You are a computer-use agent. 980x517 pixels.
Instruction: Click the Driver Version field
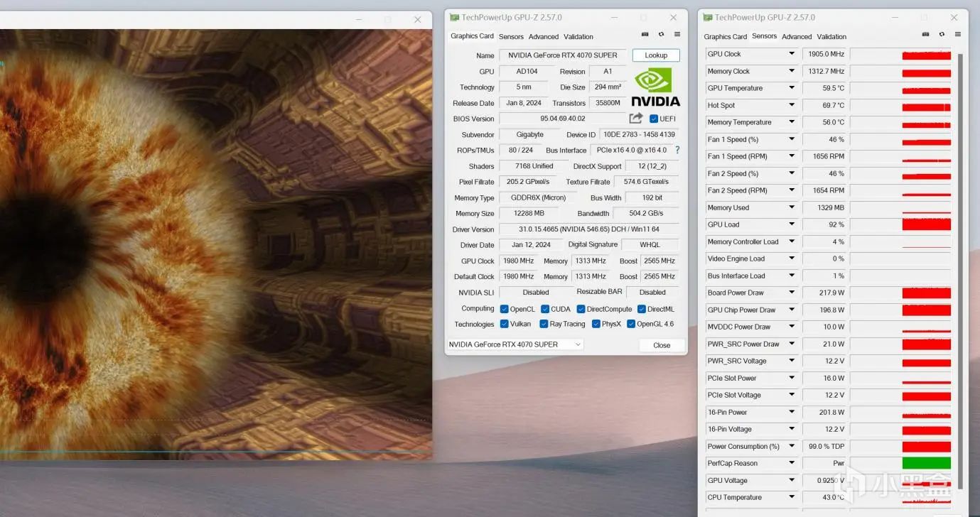coord(588,229)
